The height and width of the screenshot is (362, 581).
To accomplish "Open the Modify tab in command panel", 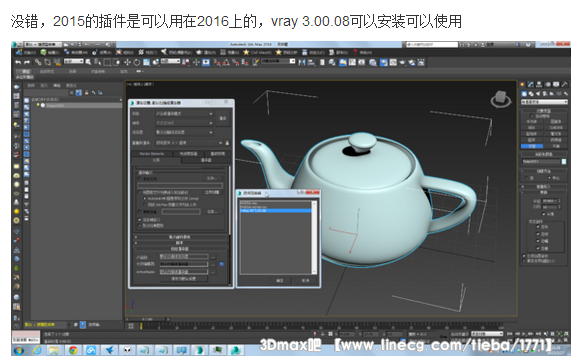I will [x=531, y=85].
